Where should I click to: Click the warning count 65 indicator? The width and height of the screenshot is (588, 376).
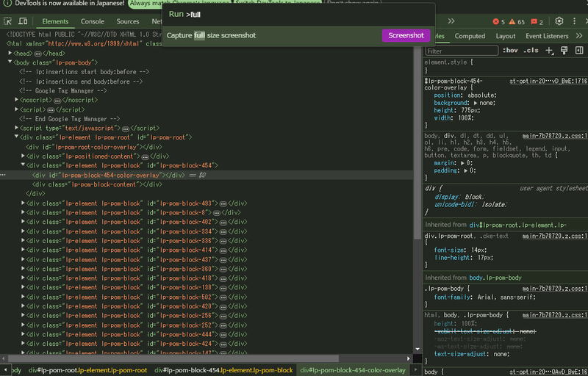click(x=517, y=22)
